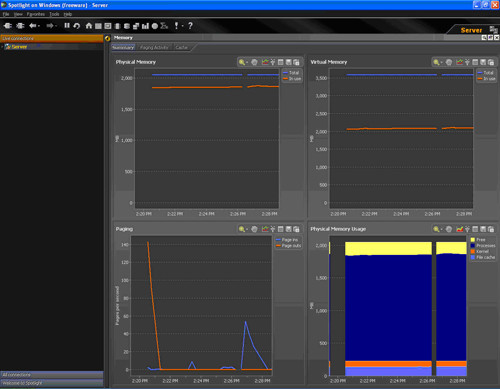Screen dimensions: 500x389
Task: Toggle In use series in Virtual Memory legend
Action: (x=486, y=79)
